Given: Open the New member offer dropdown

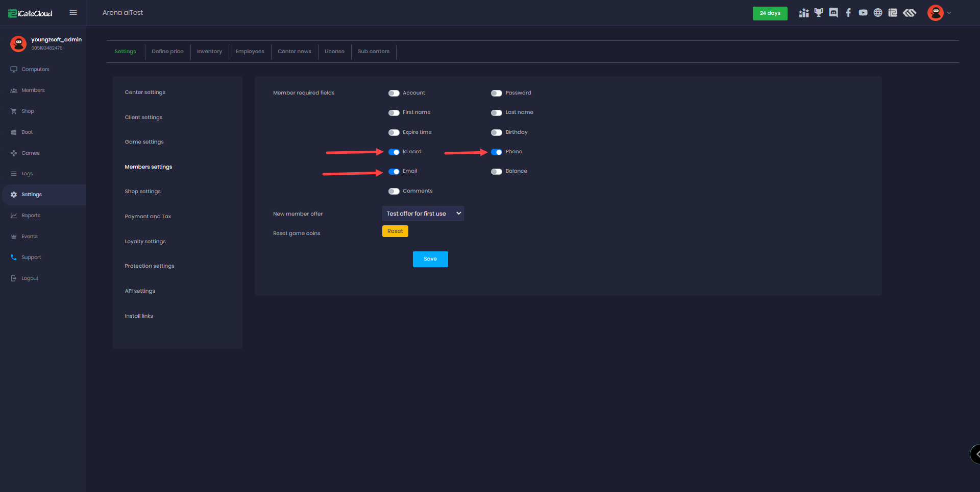Looking at the screenshot, I should [x=423, y=214].
